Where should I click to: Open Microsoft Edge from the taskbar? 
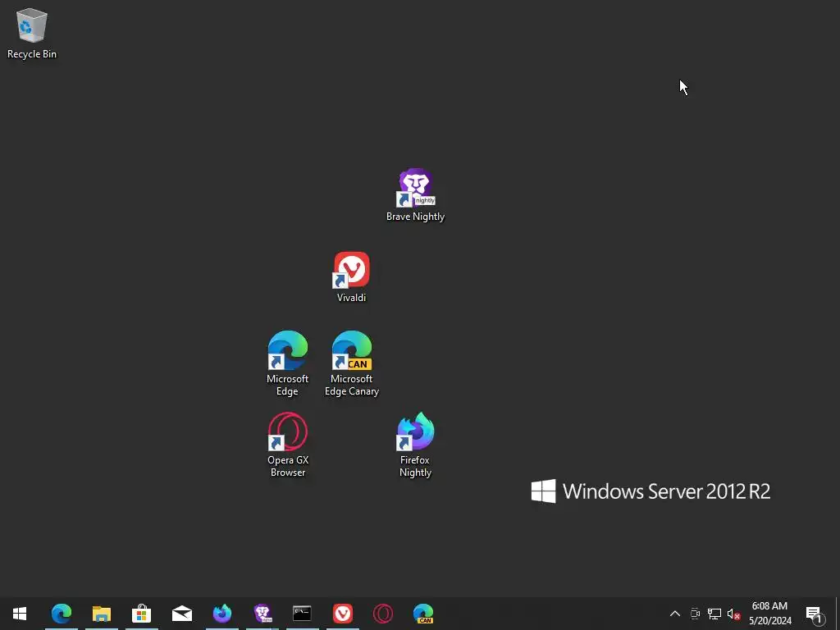[x=62, y=614]
